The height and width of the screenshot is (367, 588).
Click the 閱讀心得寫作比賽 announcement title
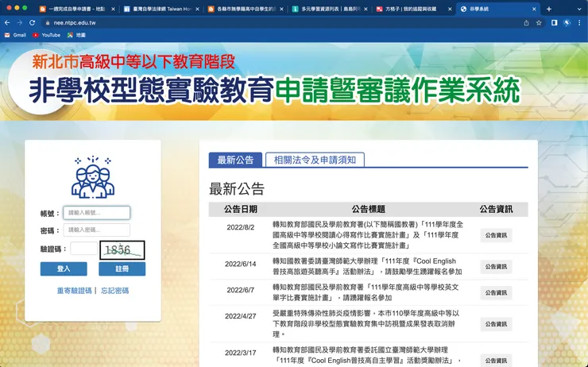coord(368,235)
